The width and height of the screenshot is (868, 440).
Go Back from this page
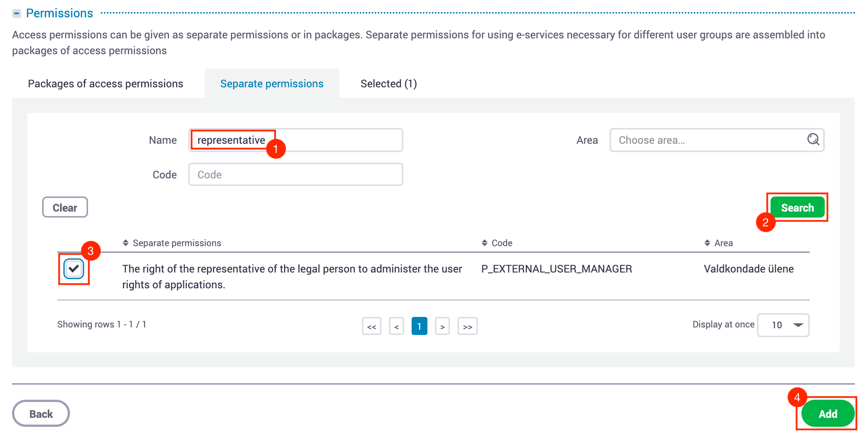point(41,413)
